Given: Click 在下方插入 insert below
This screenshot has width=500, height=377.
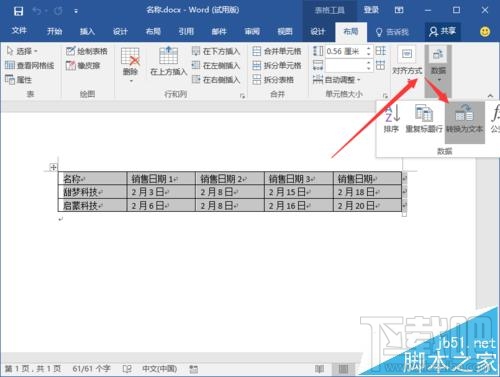Looking at the screenshot, I should [x=216, y=51].
